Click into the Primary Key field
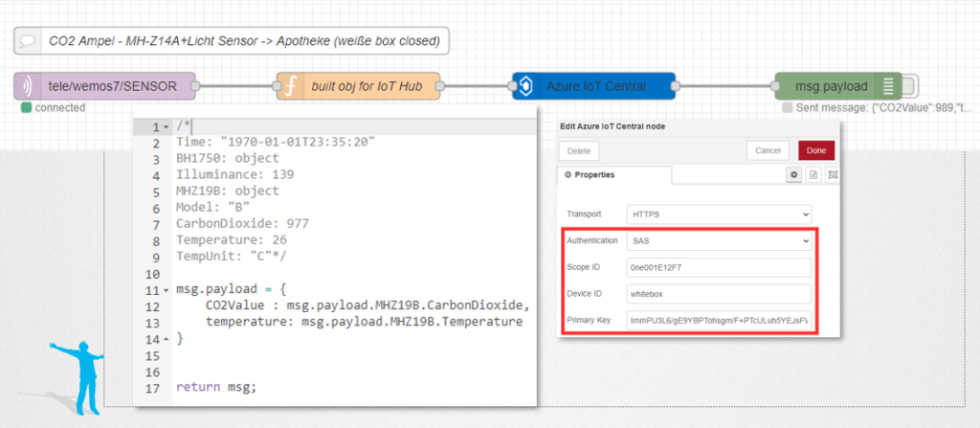The image size is (980, 428). point(719,321)
